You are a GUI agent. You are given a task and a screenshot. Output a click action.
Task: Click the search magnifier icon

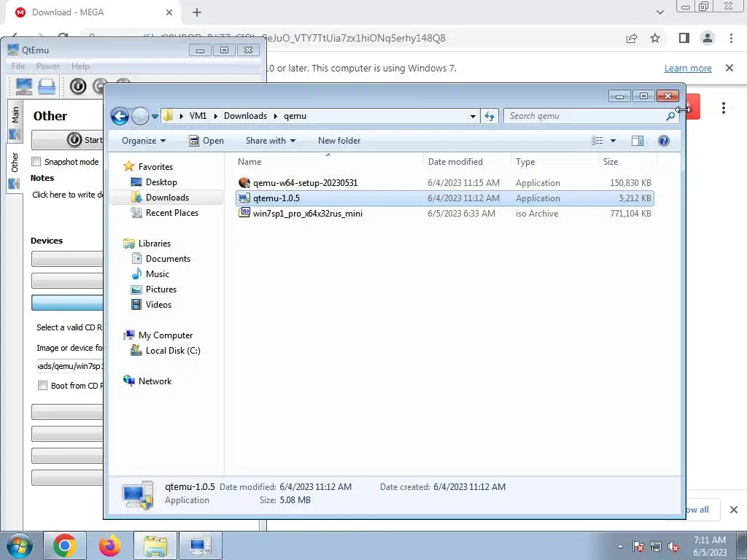coord(670,116)
